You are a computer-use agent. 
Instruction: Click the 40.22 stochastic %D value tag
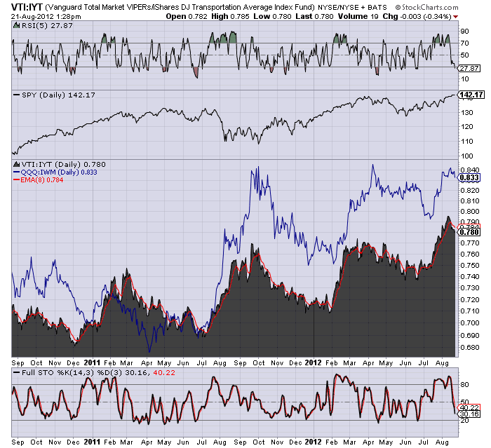tap(469, 407)
